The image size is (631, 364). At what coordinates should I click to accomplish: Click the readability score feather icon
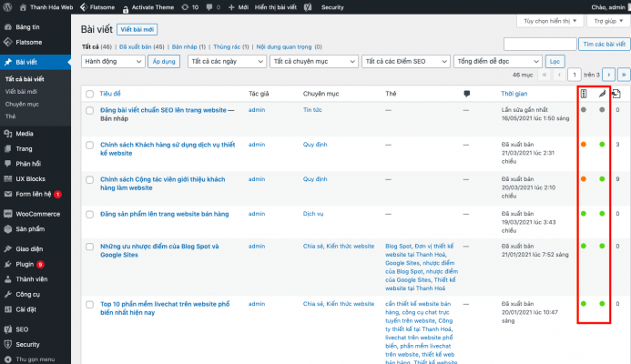(x=601, y=94)
